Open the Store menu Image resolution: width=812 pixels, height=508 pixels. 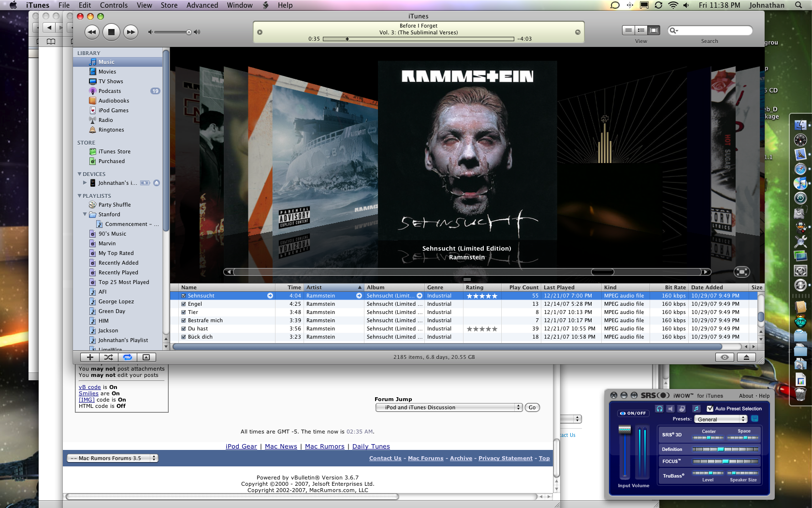click(169, 5)
